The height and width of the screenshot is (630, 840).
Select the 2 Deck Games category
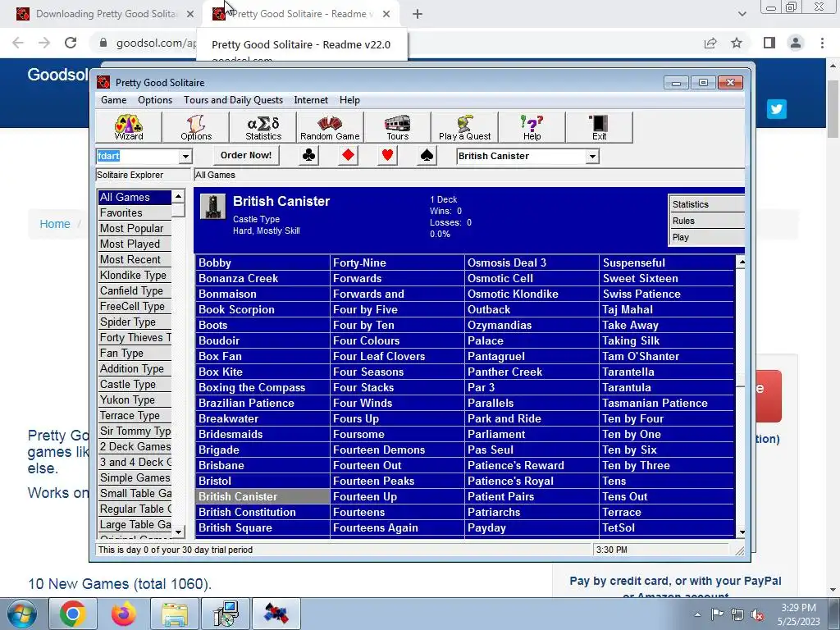135,446
